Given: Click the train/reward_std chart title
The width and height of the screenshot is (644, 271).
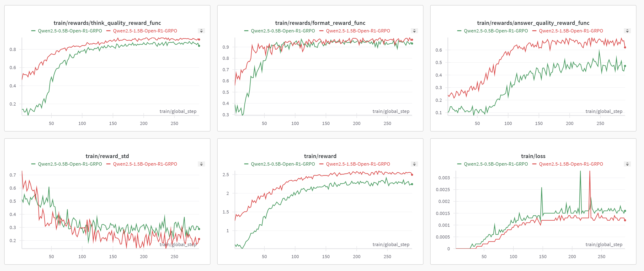Looking at the screenshot, I should 107,156.
